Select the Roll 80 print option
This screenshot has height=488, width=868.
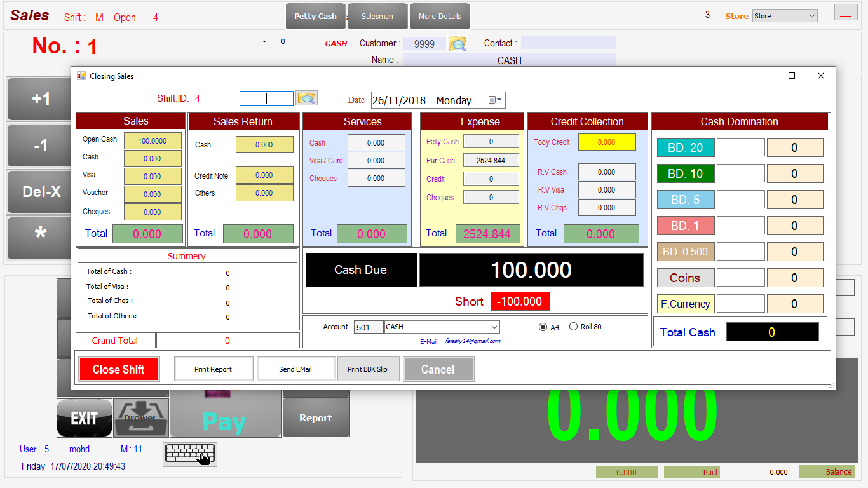pos(573,327)
